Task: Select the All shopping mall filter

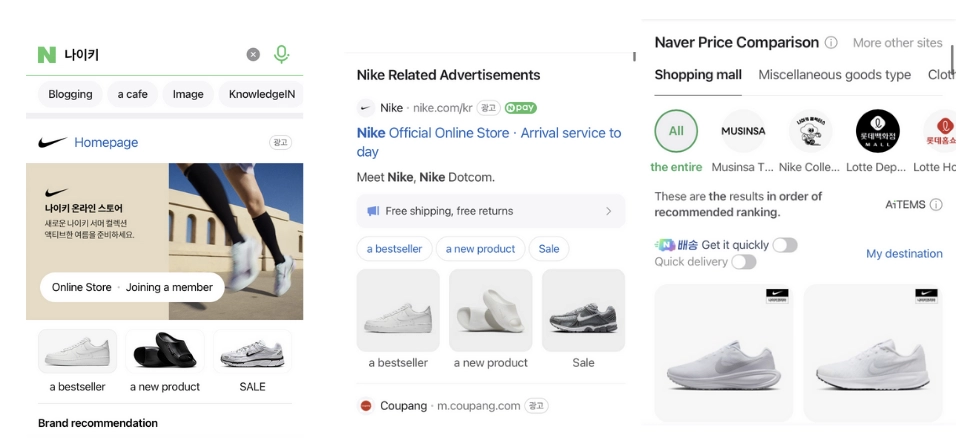Action: 676,131
